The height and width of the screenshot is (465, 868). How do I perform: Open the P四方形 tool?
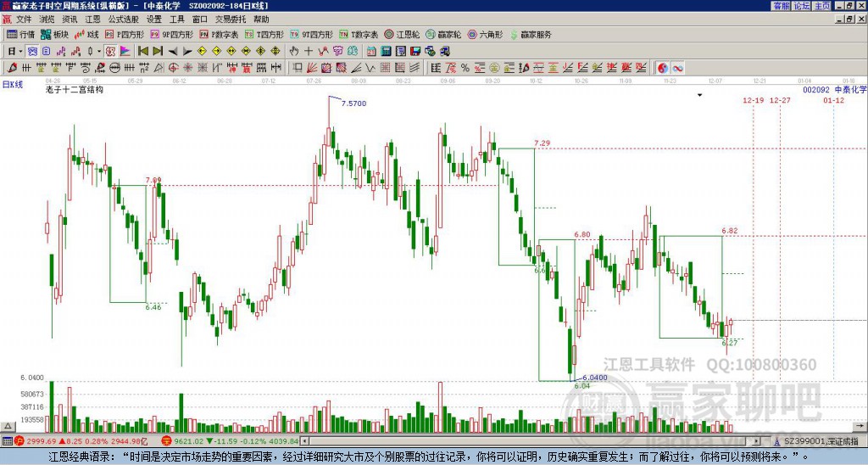tap(125, 34)
